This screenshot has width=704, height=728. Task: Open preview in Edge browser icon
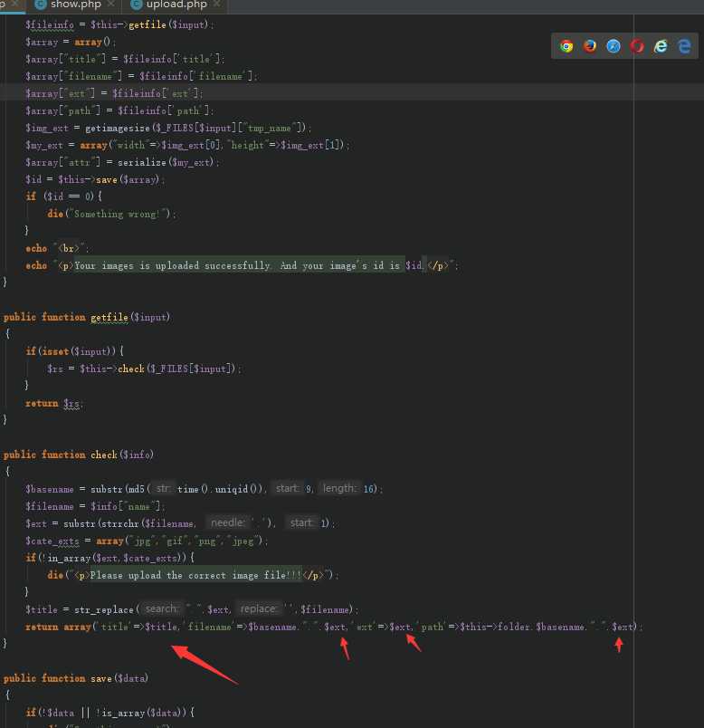coord(684,46)
